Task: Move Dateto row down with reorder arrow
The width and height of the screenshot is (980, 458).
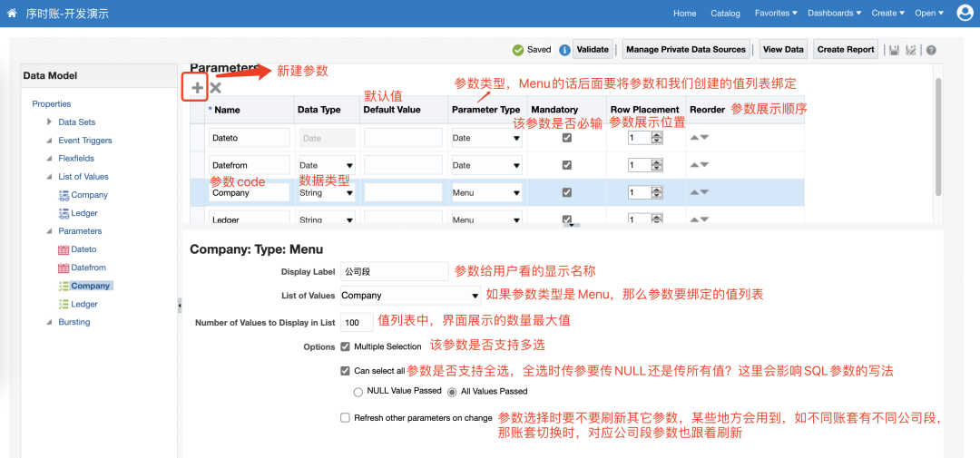Action: click(x=704, y=138)
